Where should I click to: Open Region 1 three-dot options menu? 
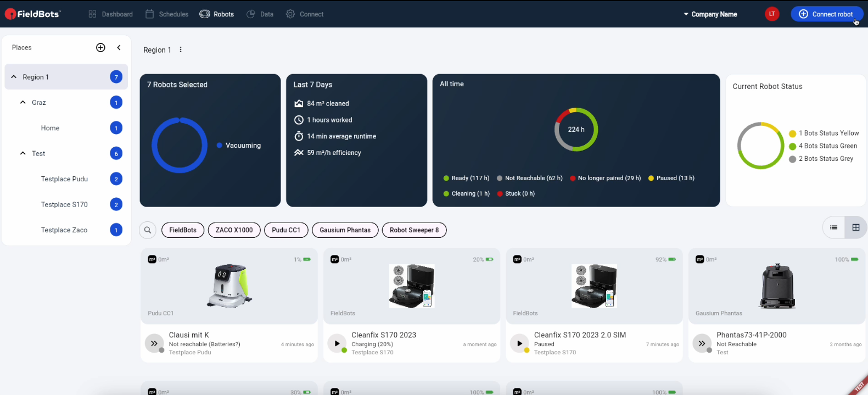181,50
